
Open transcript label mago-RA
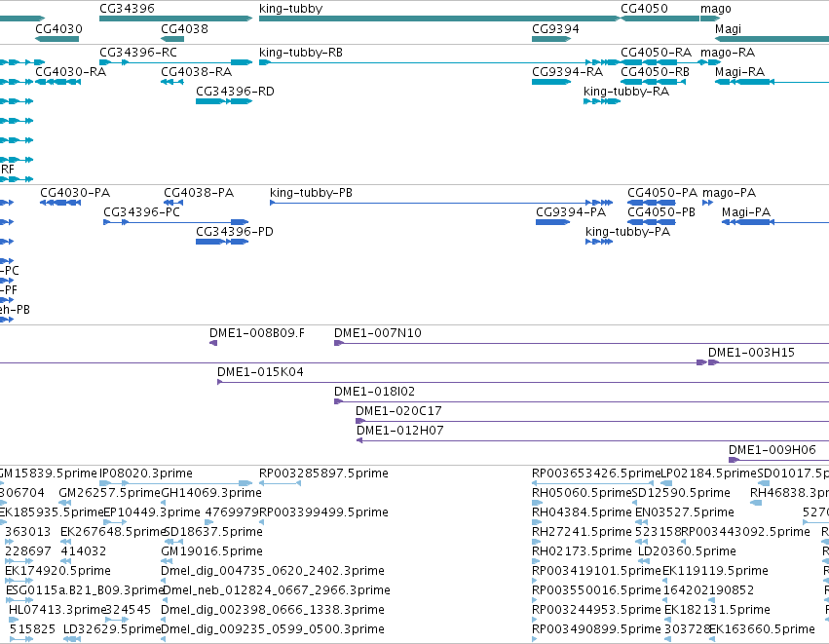tap(728, 53)
